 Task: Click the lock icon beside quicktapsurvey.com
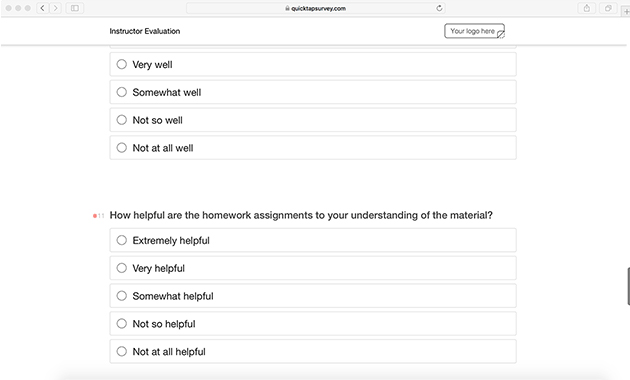287,8
